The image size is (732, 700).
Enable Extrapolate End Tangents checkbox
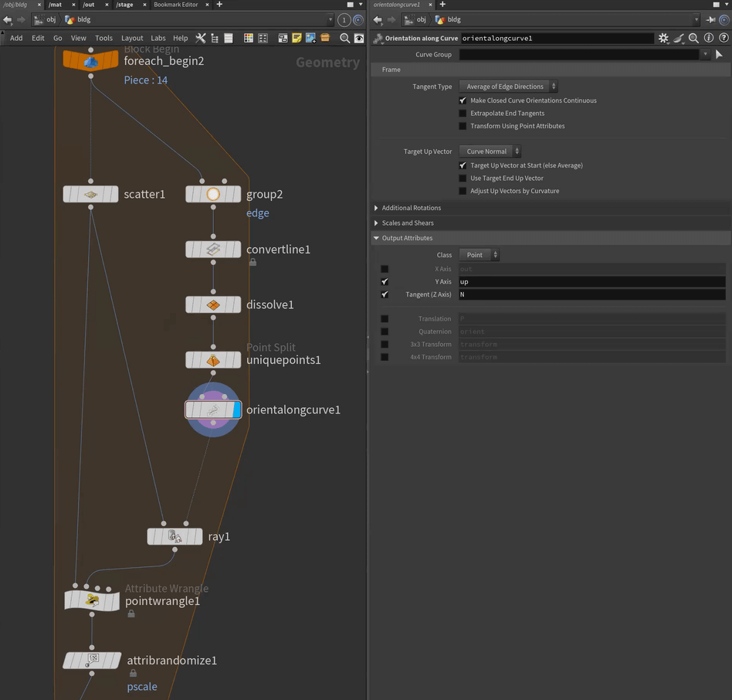463,114
